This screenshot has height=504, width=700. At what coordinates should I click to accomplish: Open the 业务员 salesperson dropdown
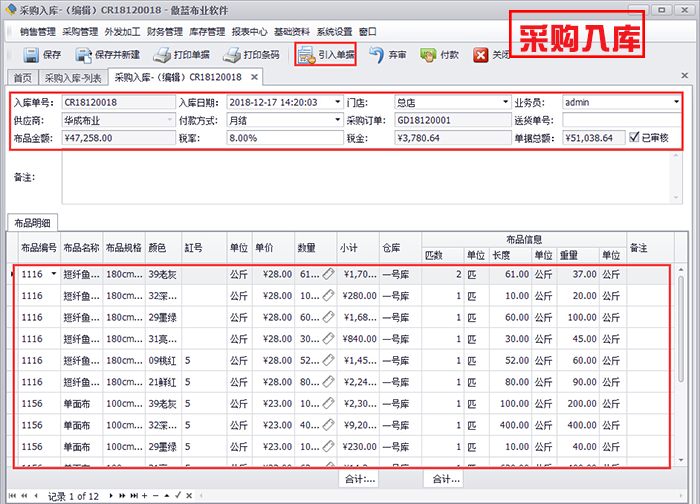click(675, 102)
